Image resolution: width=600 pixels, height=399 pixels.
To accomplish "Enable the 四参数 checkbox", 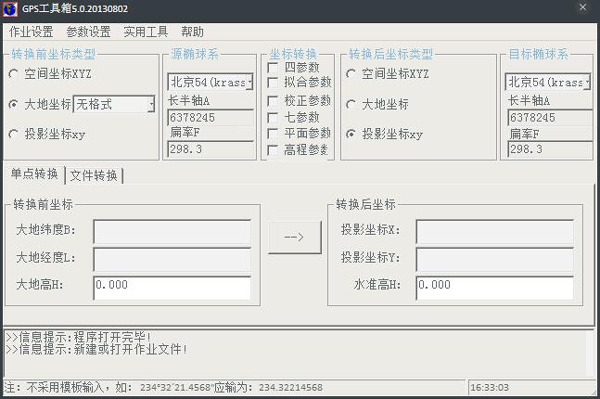I will pyautogui.click(x=273, y=68).
